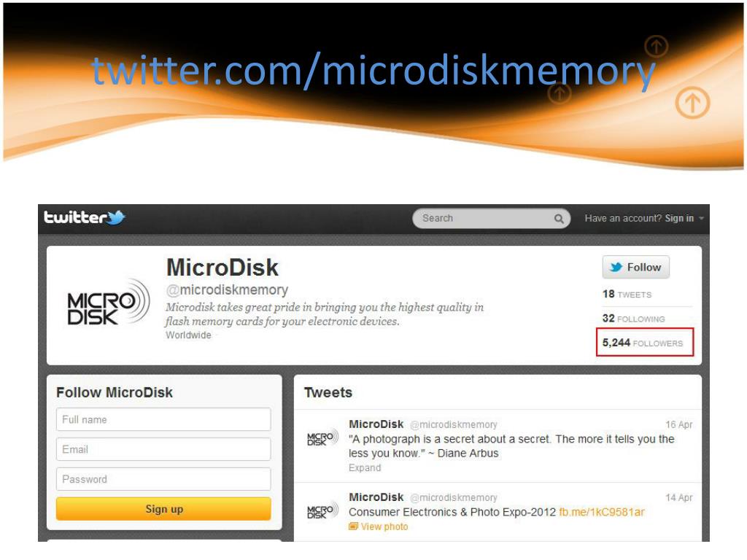Click into the Password field

[x=163, y=479]
